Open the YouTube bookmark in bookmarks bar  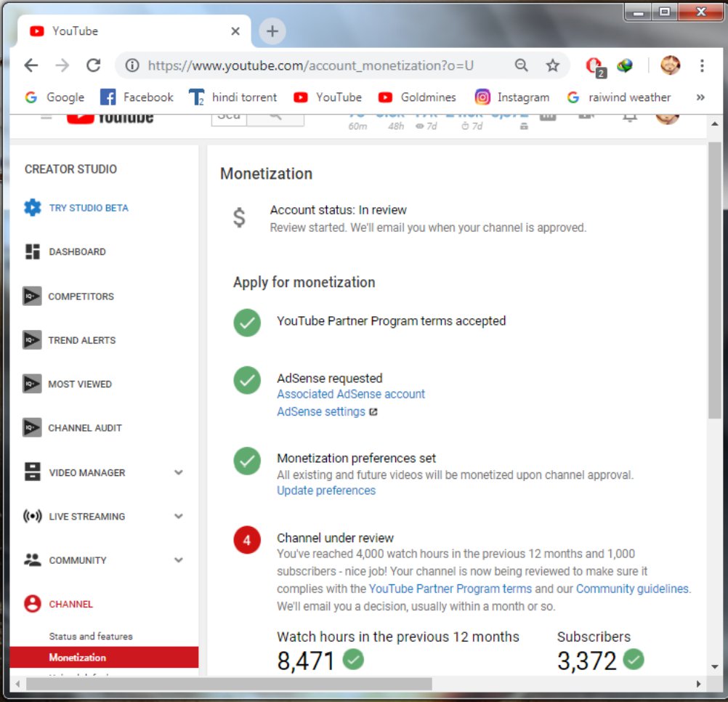click(328, 97)
